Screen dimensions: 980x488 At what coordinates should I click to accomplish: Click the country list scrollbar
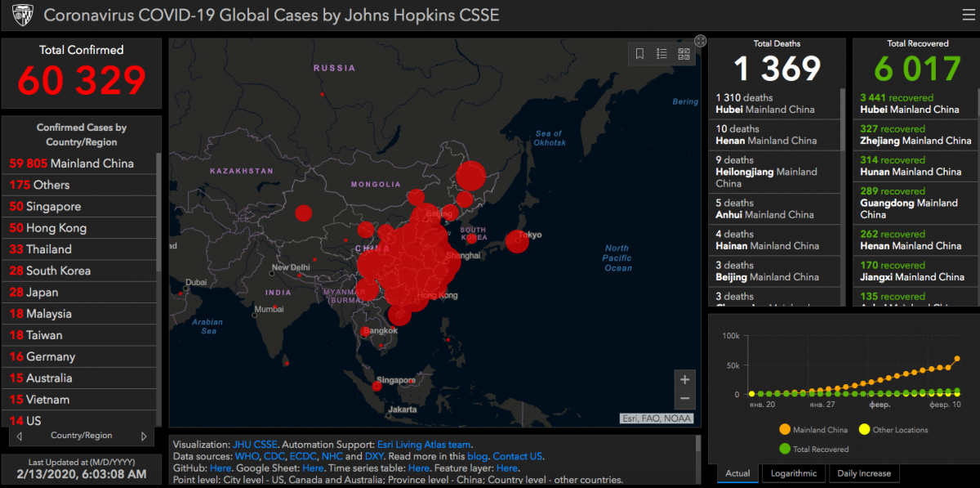pyautogui.click(x=159, y=213)
